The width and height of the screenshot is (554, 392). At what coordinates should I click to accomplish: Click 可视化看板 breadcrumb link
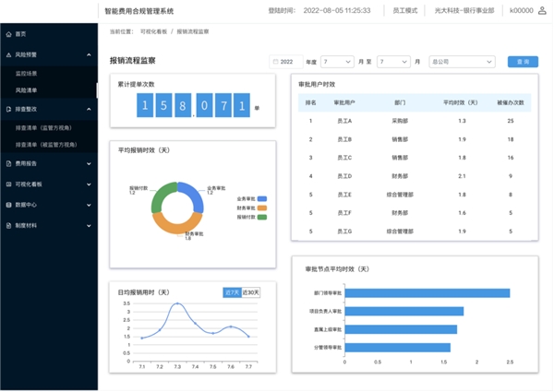pos(154,31)
